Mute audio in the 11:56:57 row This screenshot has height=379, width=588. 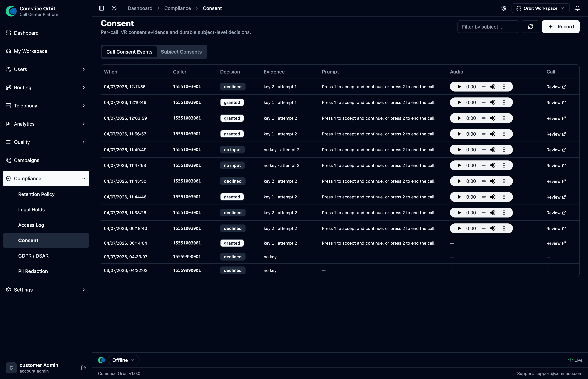tap(493, 134)
